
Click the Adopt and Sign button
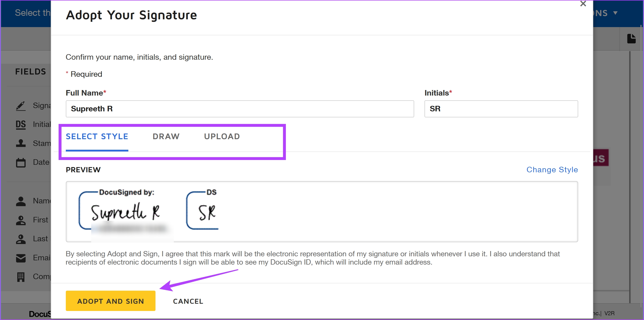[x=111, y=301]
